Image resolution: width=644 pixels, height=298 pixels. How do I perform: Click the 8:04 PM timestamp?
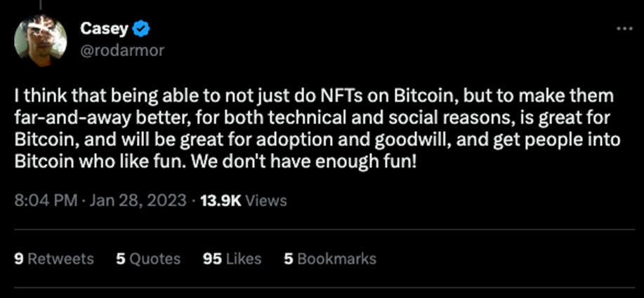[45, 201]
